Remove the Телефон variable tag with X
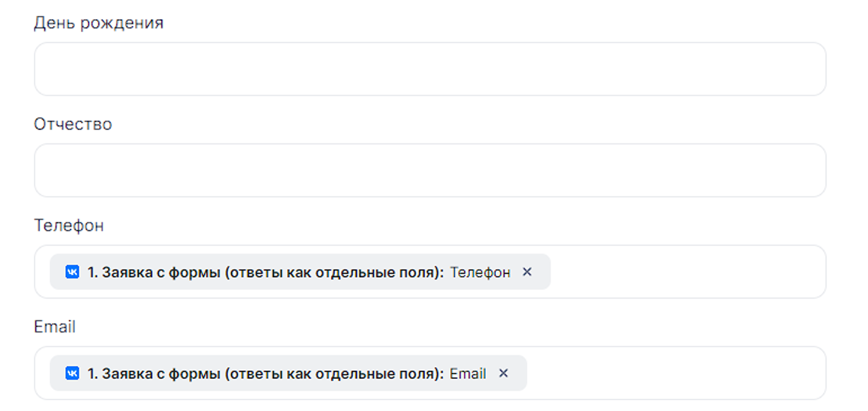Image resolution: width=868 pixels, height=411 pixels. click(x=527, y=272)
